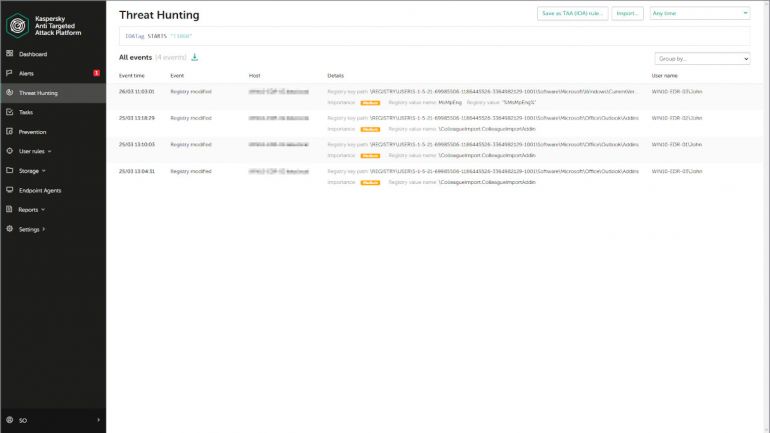The image size is (770, 433).
Task: Click the IOATag query search field
Action: (430, 36)
